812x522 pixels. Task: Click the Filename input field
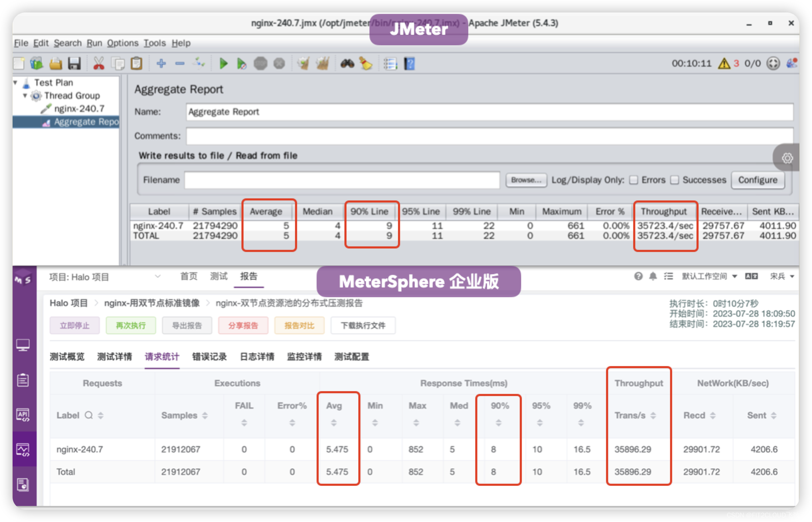click(x=342, y=180)
